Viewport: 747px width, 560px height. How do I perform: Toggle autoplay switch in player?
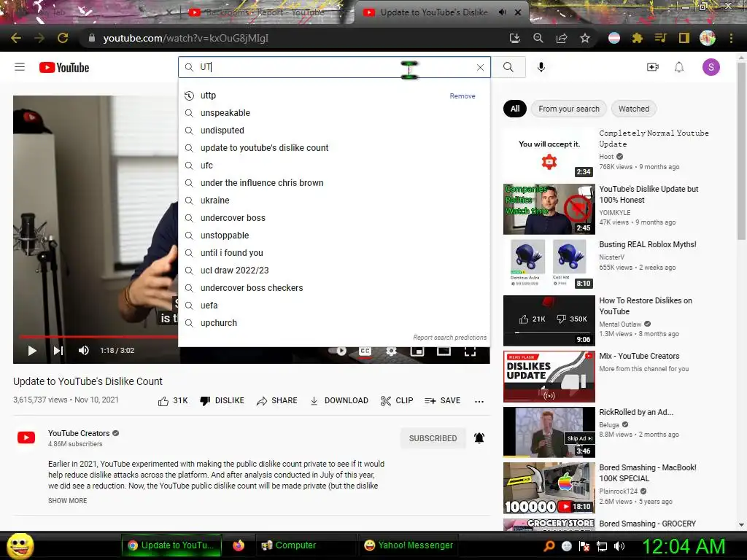click(338, 351)
